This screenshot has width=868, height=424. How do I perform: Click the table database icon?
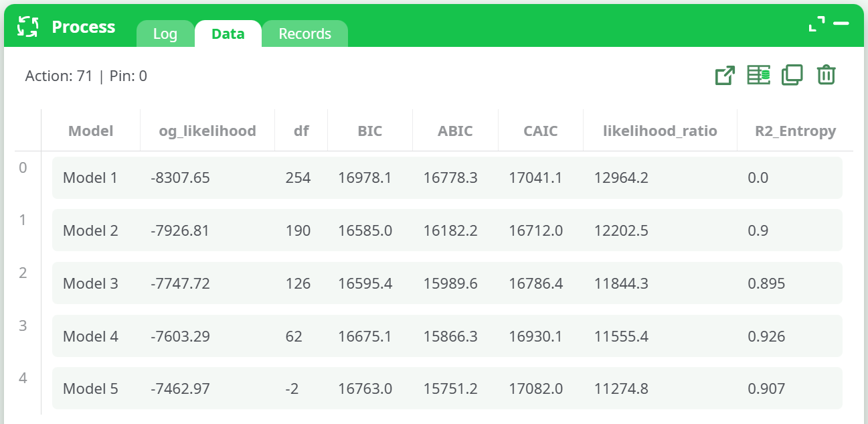758,76
